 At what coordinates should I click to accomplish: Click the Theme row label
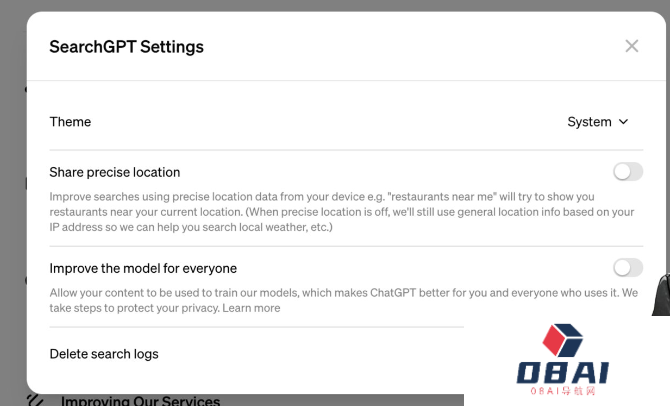pyautogui.click(x=70, y=122)
